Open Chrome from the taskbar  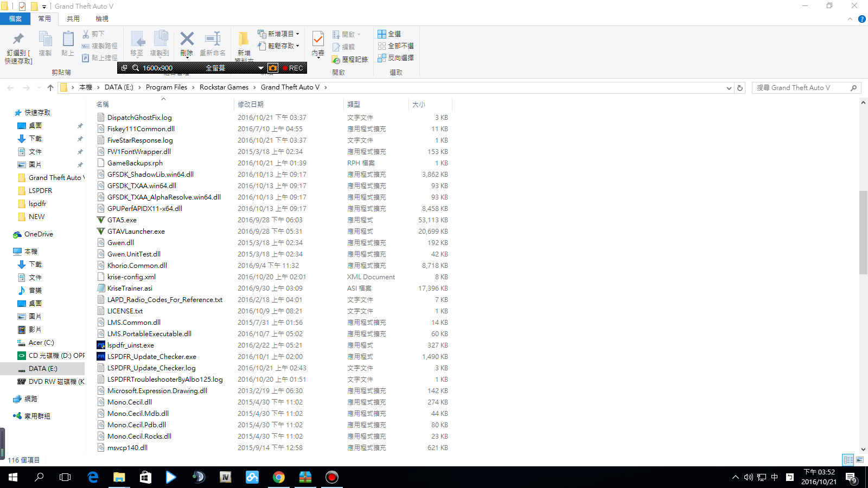coord(279,477)
